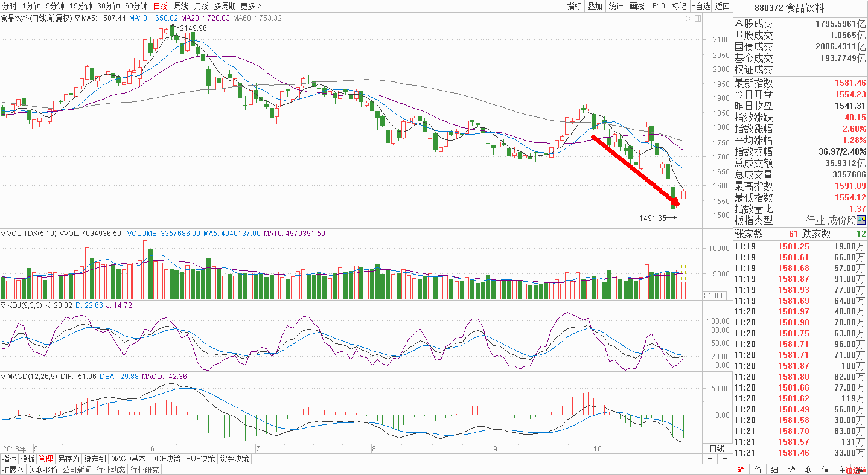The height and width of the screenshot is (475, 868).
Task: Select the 1分钟 period
Action: click(31, 6)
